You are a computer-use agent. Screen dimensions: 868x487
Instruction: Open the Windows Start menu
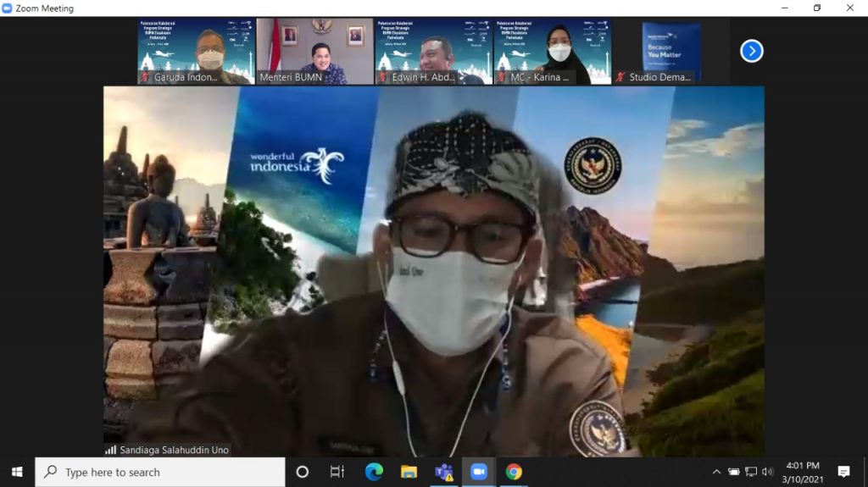tap(17, 472)
